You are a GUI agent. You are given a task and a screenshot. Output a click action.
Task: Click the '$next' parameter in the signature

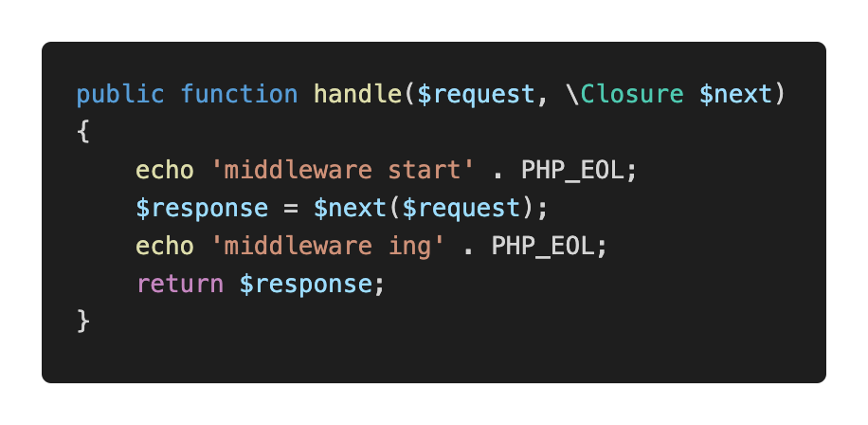click(735, 95)
